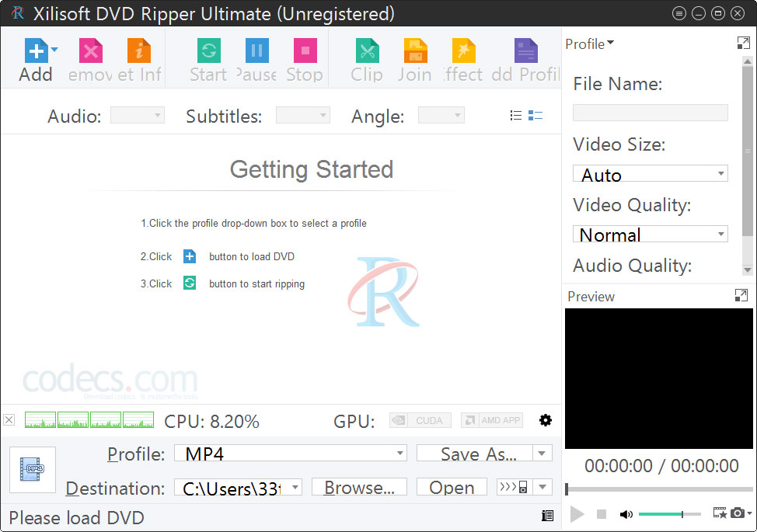
Task: Click the Preview stop button
Action: (x=602, y=514)
